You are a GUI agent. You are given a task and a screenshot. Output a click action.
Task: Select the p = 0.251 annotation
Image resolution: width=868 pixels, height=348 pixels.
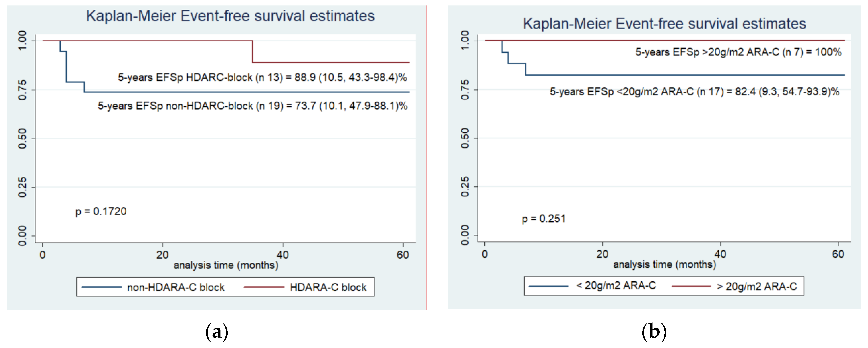[x=543, y=219]
